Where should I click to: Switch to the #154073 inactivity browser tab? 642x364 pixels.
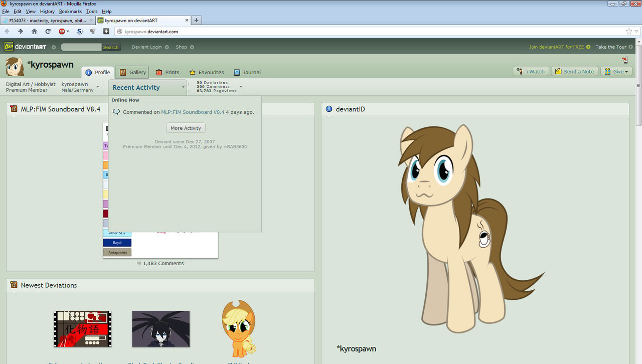tap(48, 21)
